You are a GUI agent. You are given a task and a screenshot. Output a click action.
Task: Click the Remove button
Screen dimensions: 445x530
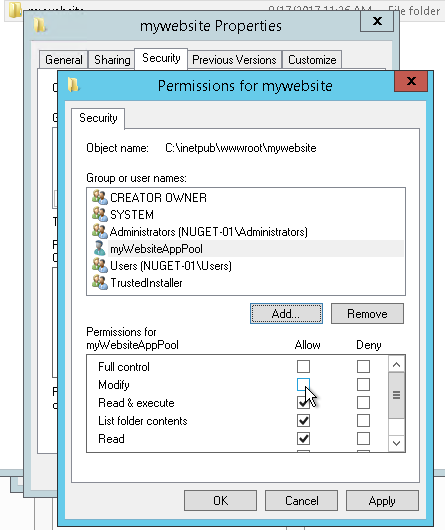367,314
